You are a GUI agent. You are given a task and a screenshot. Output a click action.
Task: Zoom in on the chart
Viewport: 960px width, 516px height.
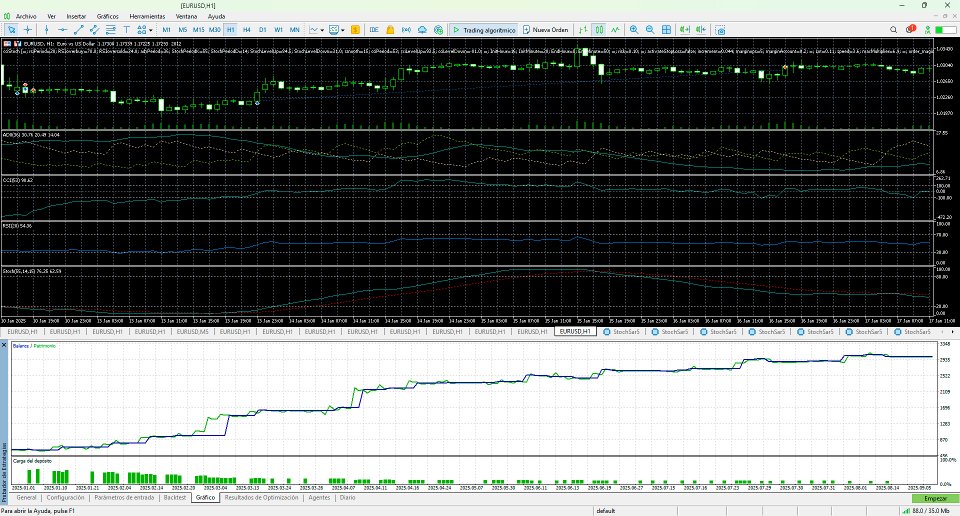coord(634,30)
